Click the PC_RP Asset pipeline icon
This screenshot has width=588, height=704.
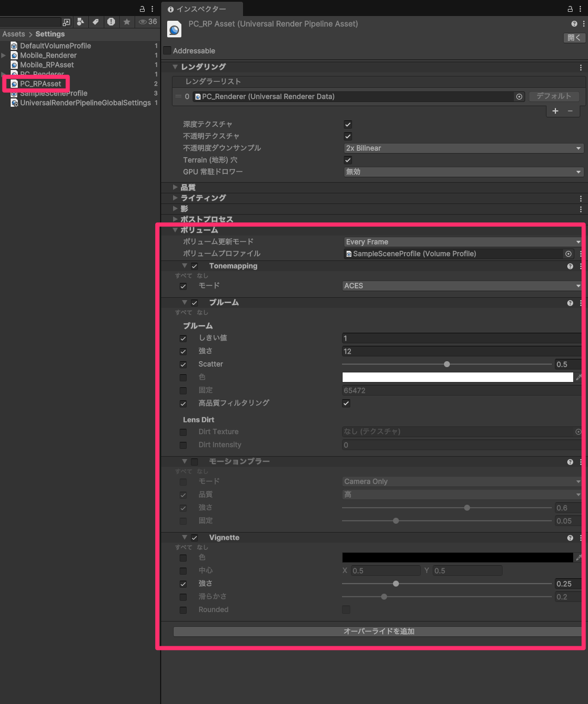click(175, 29)
